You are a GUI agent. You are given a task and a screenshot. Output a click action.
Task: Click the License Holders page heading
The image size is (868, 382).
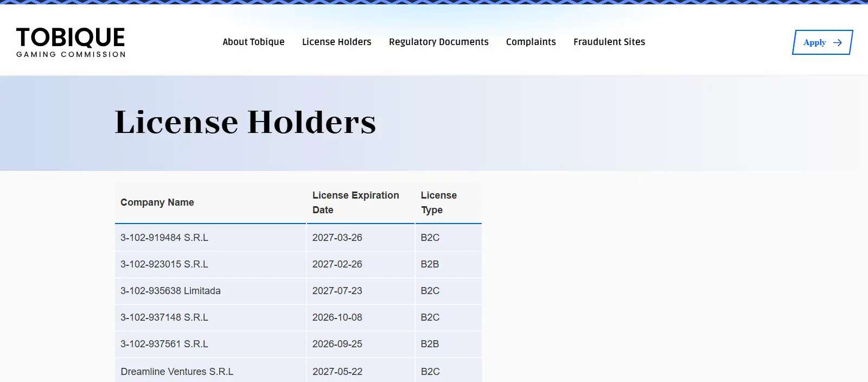click(245, 122)
